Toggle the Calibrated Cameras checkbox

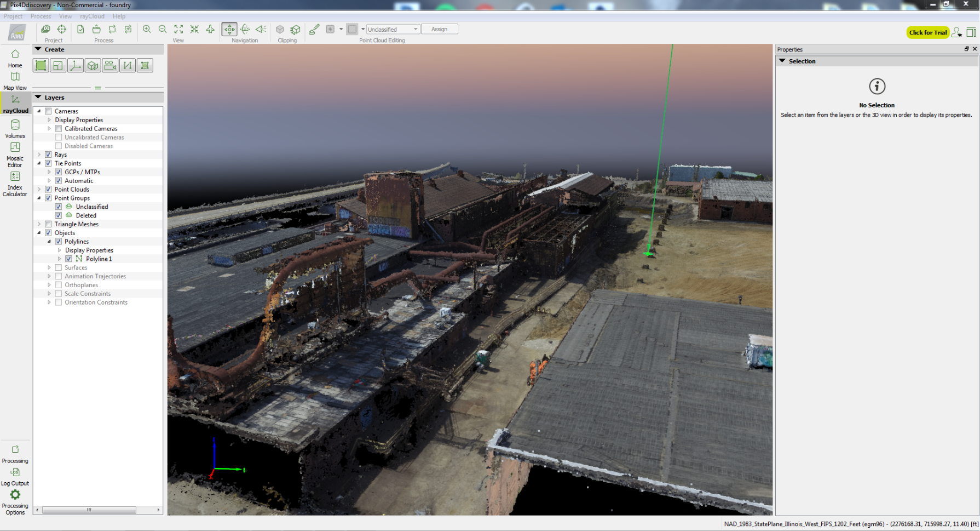click(59, 129)
